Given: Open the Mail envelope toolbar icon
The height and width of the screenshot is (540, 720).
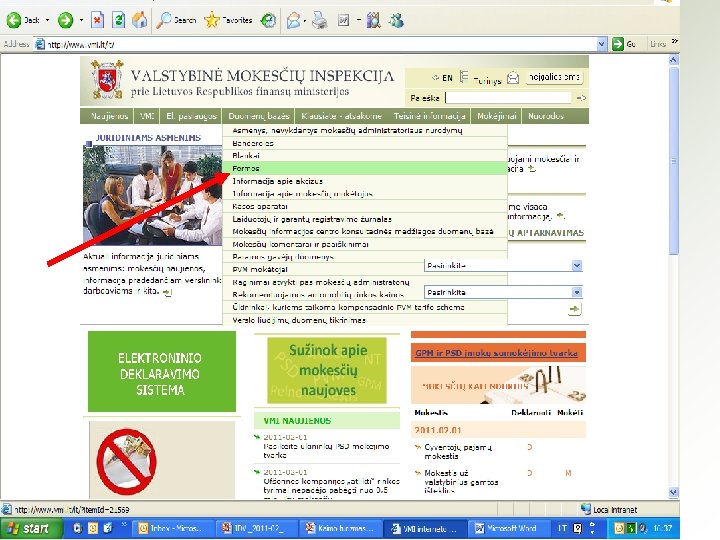Looking at the screenshot, I should pos(293,20).
